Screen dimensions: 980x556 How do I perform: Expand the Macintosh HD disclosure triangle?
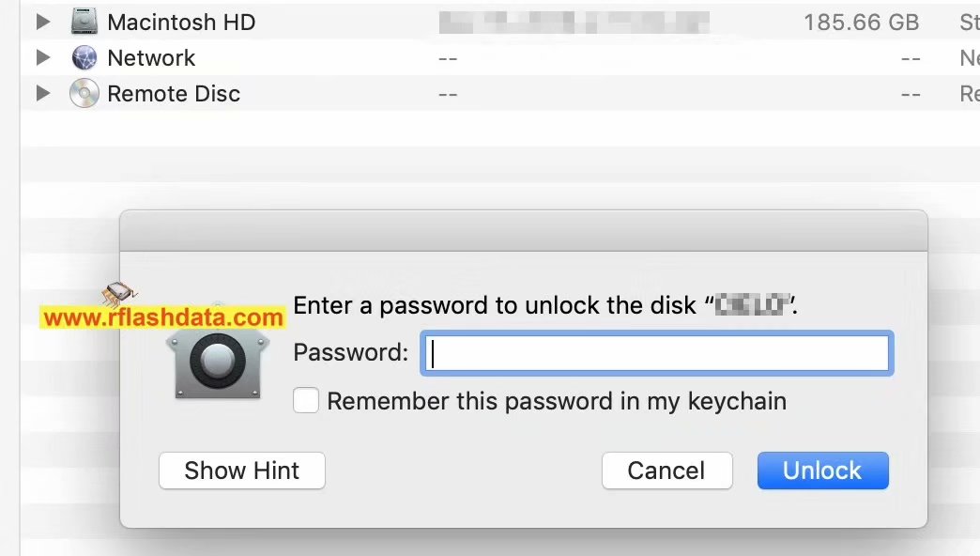[42, 22]
